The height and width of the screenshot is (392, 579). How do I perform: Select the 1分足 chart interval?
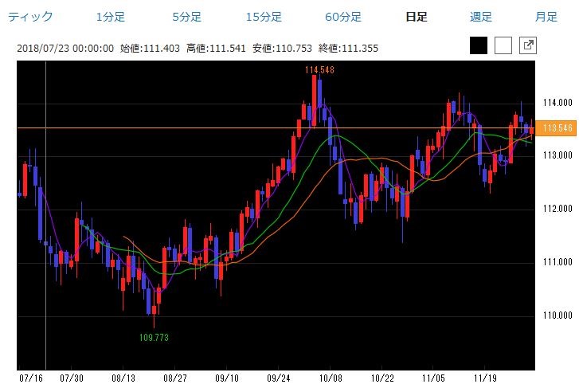[111, 17]
